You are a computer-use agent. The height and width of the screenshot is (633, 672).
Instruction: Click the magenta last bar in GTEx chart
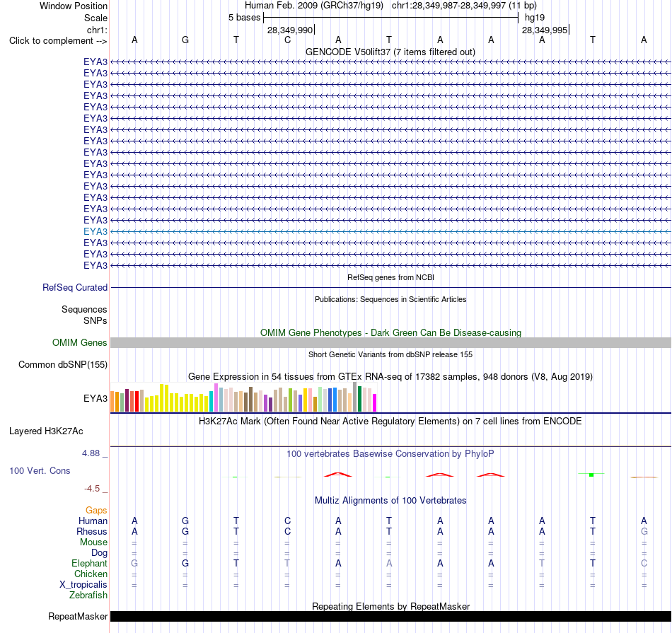374,403
